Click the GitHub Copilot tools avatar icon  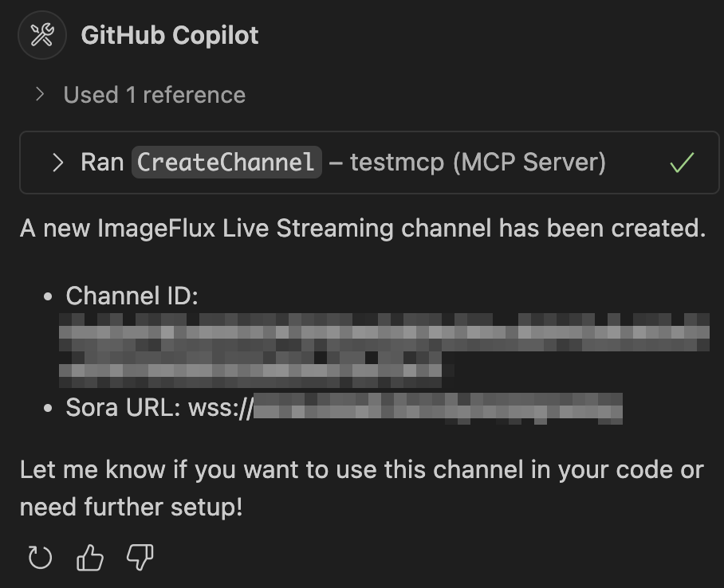[x=42, y=35]
